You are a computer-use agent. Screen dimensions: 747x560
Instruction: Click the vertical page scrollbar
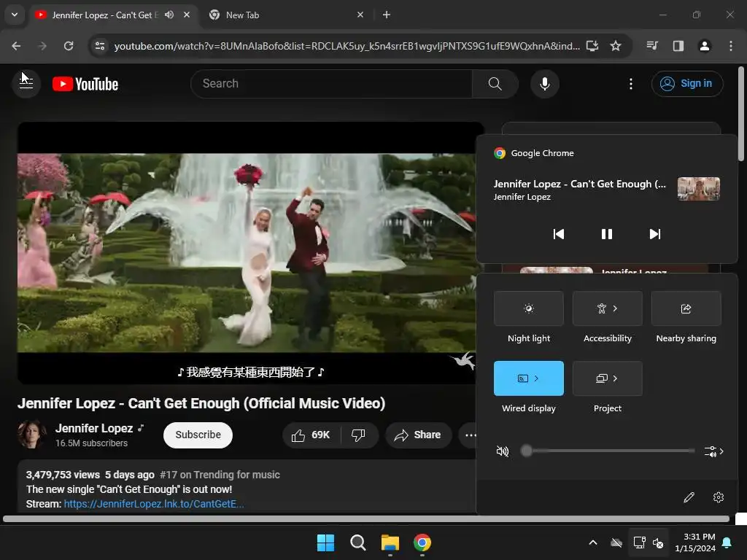click(x=741, y=114)
